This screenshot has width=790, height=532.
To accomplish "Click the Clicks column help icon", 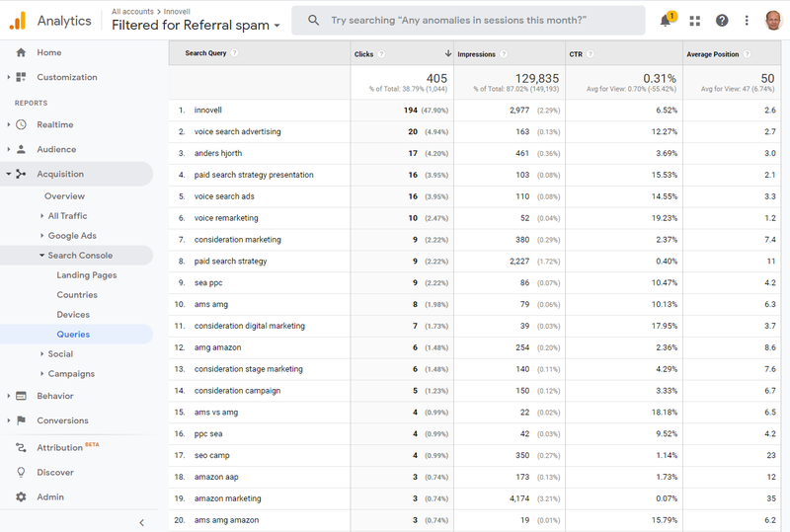I will pos(381,54).
